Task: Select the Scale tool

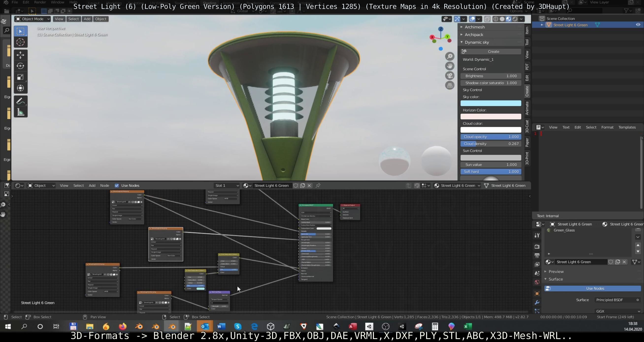Action: click(x=20, y=77)
